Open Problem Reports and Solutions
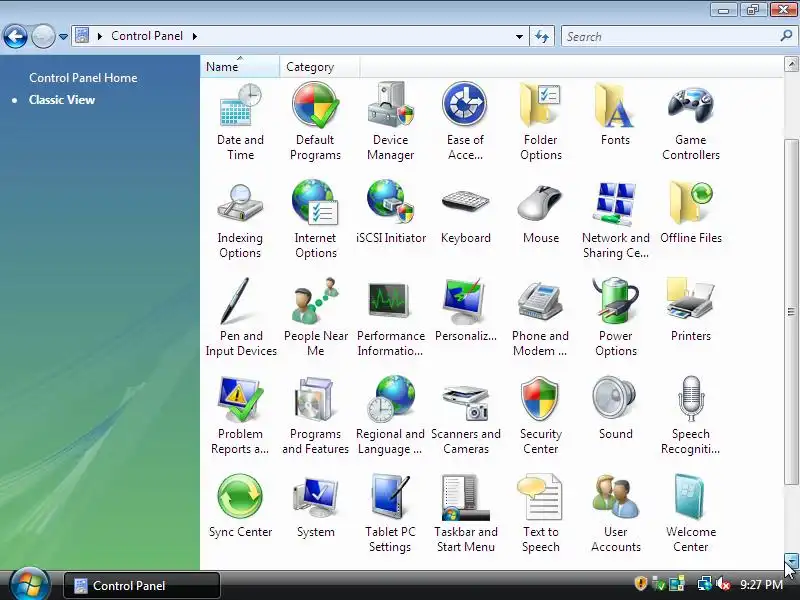 [x=240, y=416]
